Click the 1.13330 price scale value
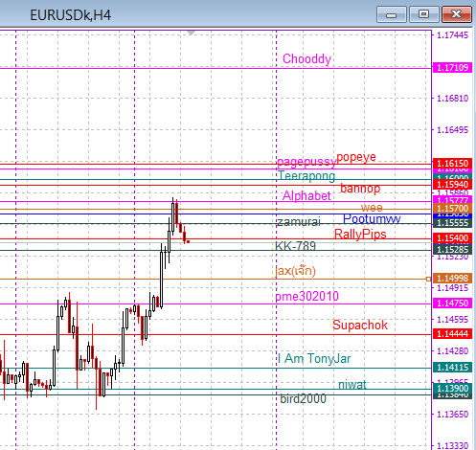The height and width of the screenshot is (450, 476). [x=452, y=445]
